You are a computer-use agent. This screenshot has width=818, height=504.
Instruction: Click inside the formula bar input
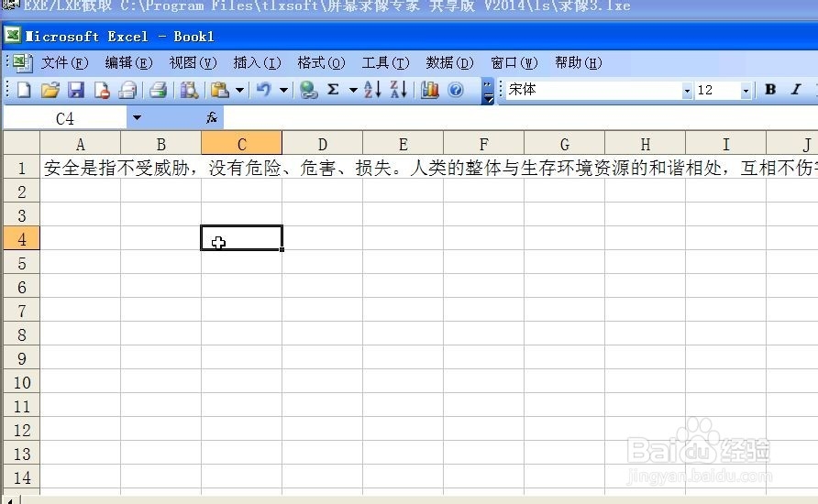click(521, 118)
